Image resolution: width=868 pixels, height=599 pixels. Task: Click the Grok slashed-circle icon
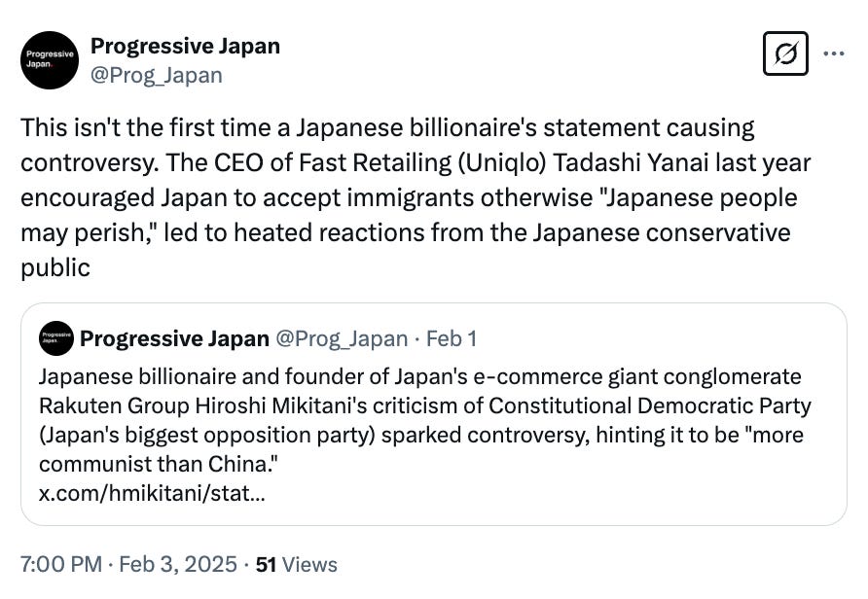tap(785, 56)
